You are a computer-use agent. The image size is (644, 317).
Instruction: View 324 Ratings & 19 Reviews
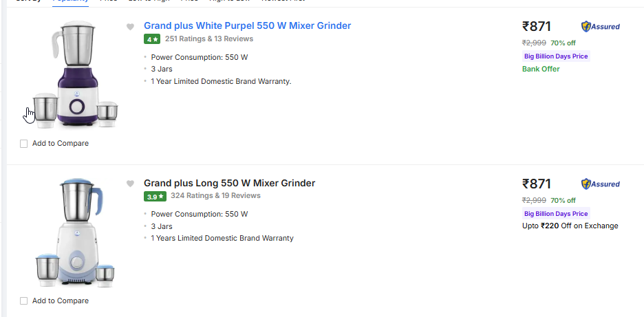pyautogui.click(x=215, y=195)
